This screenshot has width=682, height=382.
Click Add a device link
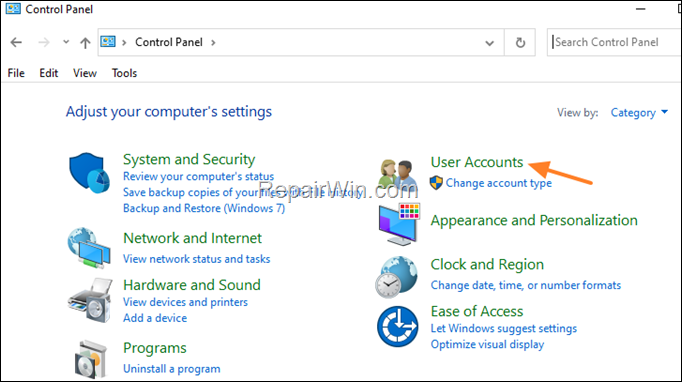pos(155,318)
